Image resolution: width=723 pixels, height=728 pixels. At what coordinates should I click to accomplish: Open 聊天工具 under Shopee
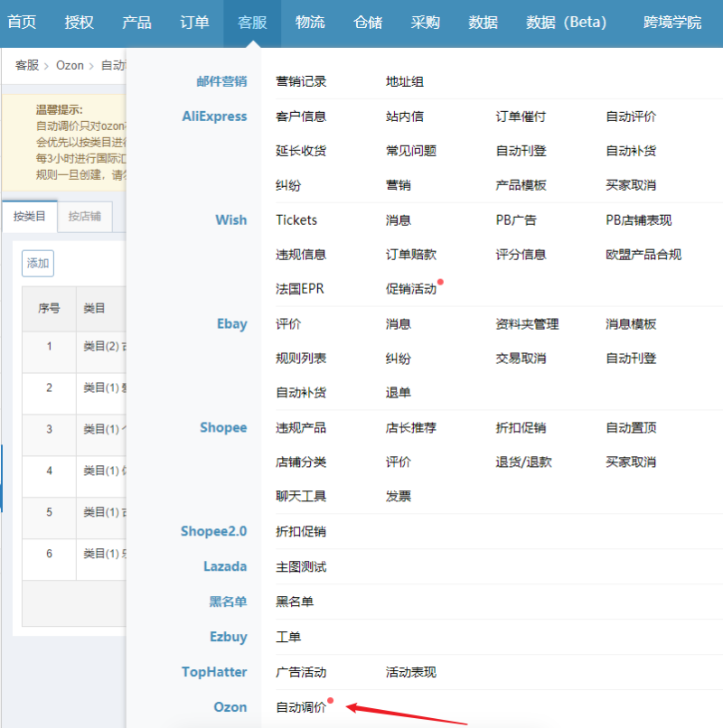tap(301, 497)
